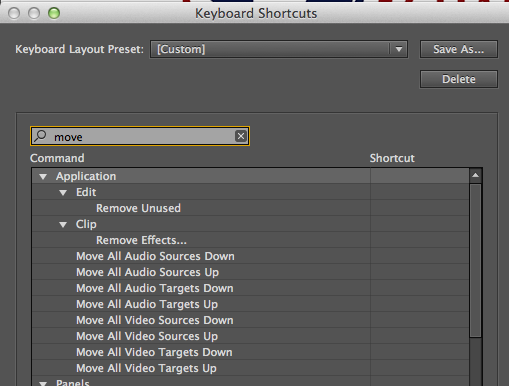Viewport: 509px width, 386px height.
Task: Select Move All Audio Sources Down
Action: pyautogui.click(x=155, y=256)
